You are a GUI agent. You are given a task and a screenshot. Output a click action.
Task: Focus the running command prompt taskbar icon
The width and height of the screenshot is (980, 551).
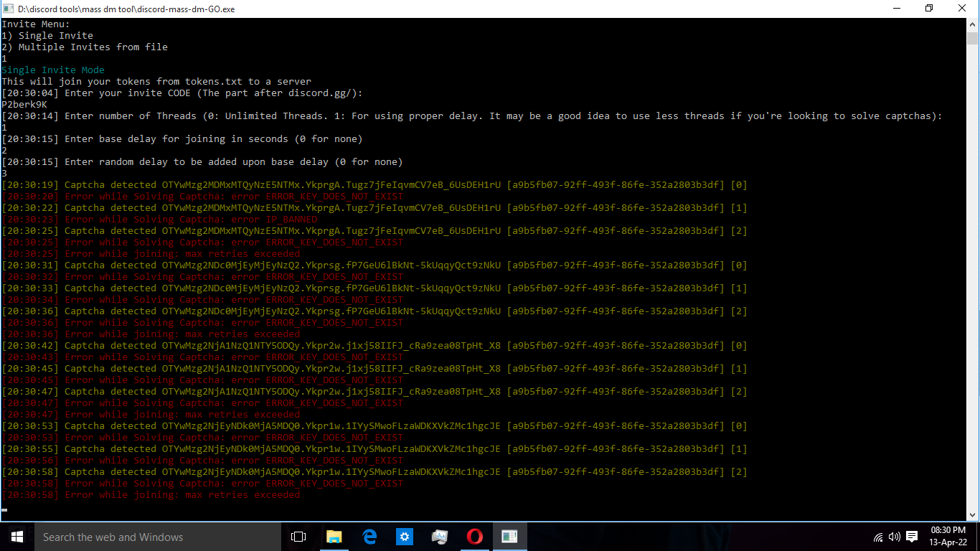(509, 537)
